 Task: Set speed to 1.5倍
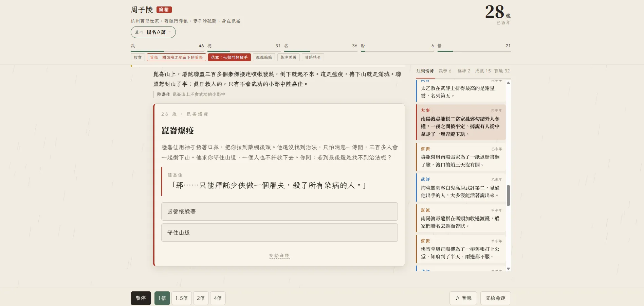[x=182, y=298]
